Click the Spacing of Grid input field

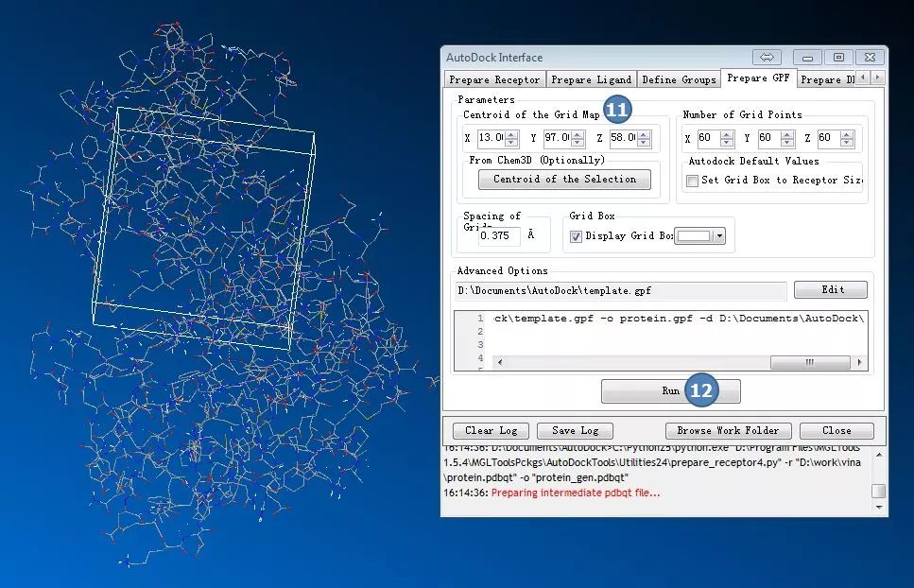[x=499, y=236]
